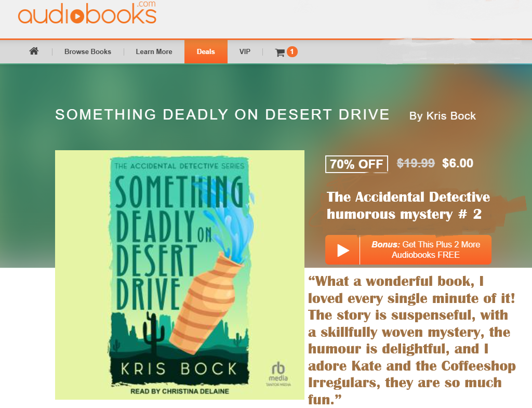This screenshot has height=408, width=532.
Task: Click the audiobooks.com logo
Action: (x=87, y=13)
